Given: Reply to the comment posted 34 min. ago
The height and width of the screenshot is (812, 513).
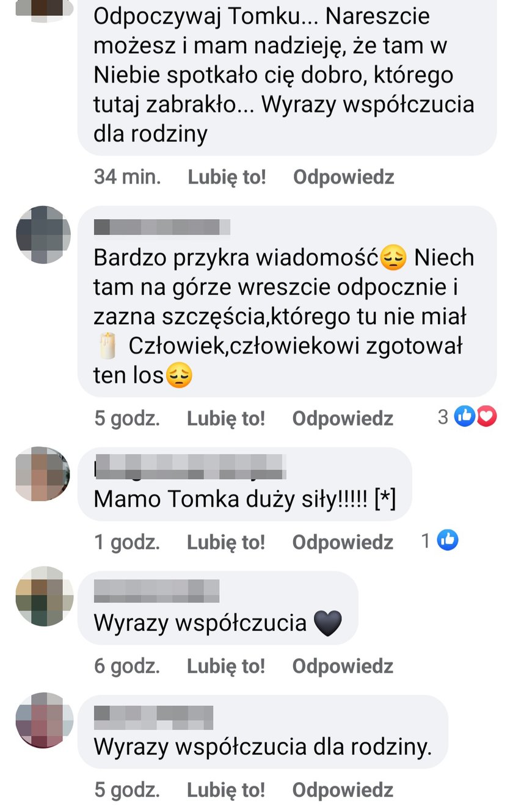Looking at the screenshot, I should pyautogui.click(x=343, y=177).
